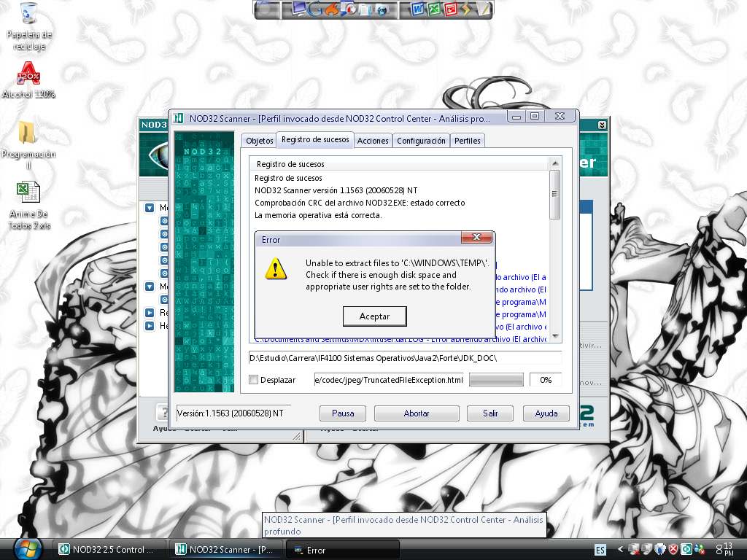Launch Alcohol 120% from the desktop
The height and width of the screenshot is (560, 747).
[28, 80]
